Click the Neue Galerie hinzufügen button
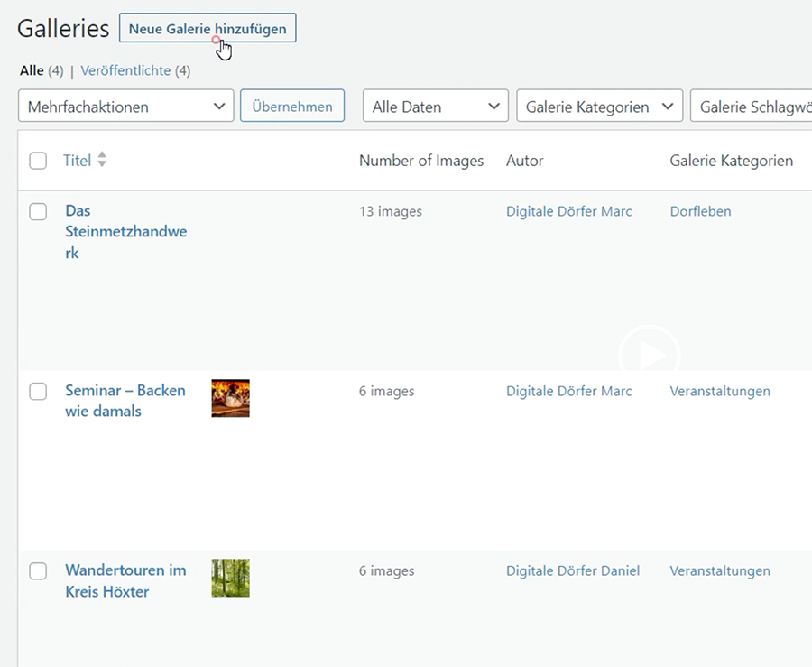 coord(208,29)
